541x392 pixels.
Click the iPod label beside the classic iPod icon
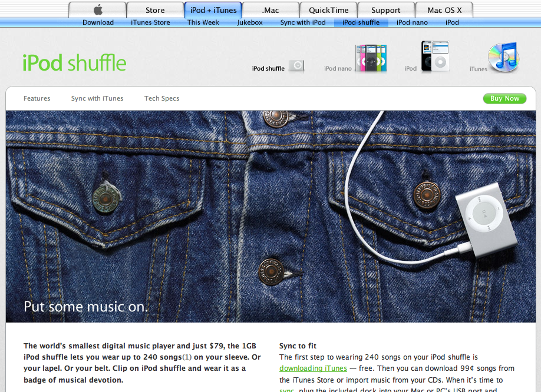click(x=410, y=68)
